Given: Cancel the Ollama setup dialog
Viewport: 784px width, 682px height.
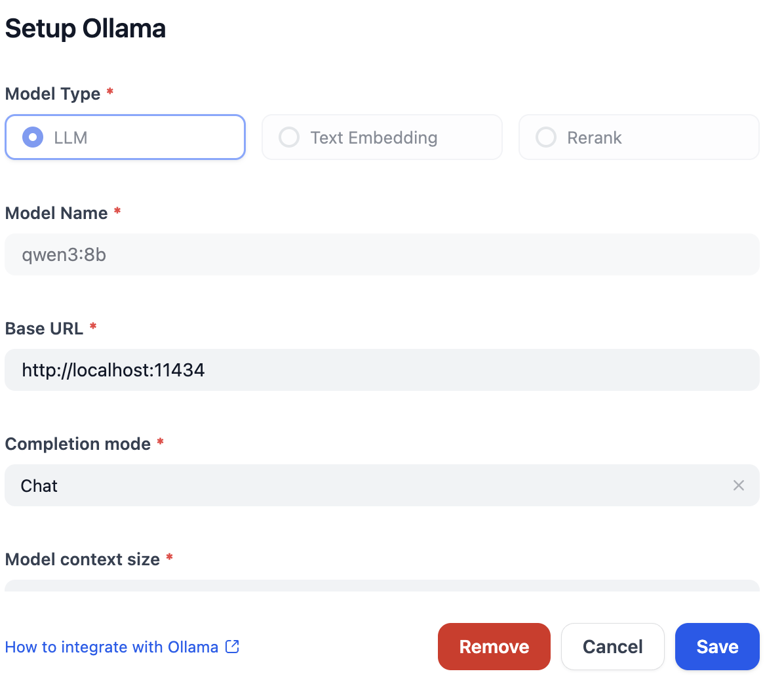Looking at the screenshot, I should (x=612, y=647).
